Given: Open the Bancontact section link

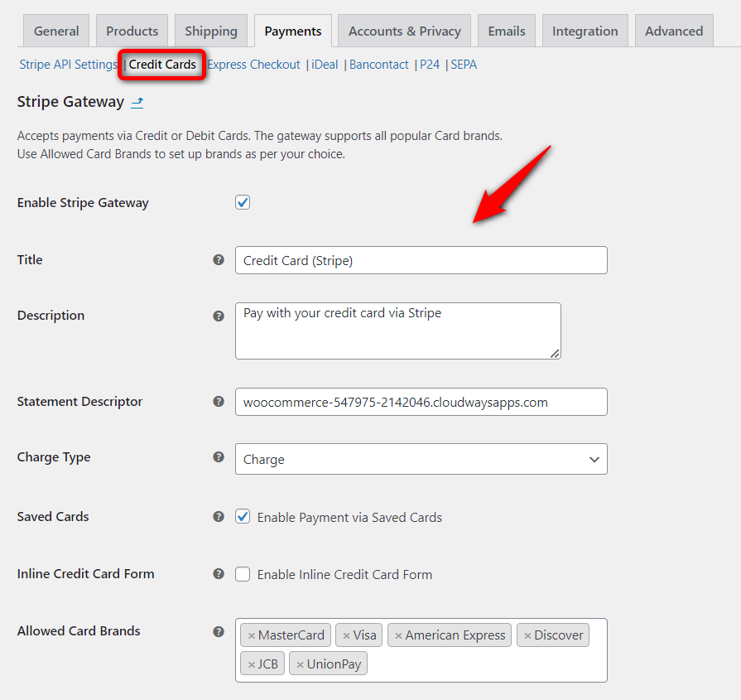Looking at the screenshot, I should (378, 65).
